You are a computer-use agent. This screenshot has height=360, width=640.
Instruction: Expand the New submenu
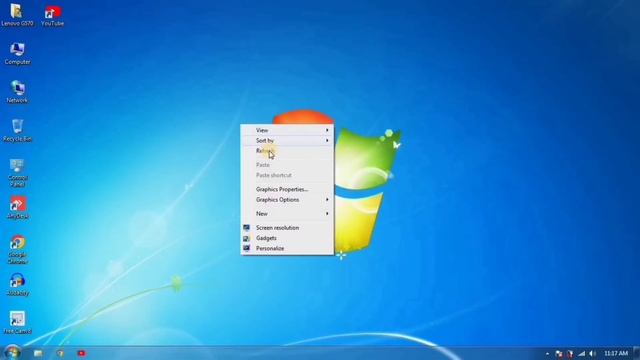point(287,213)
